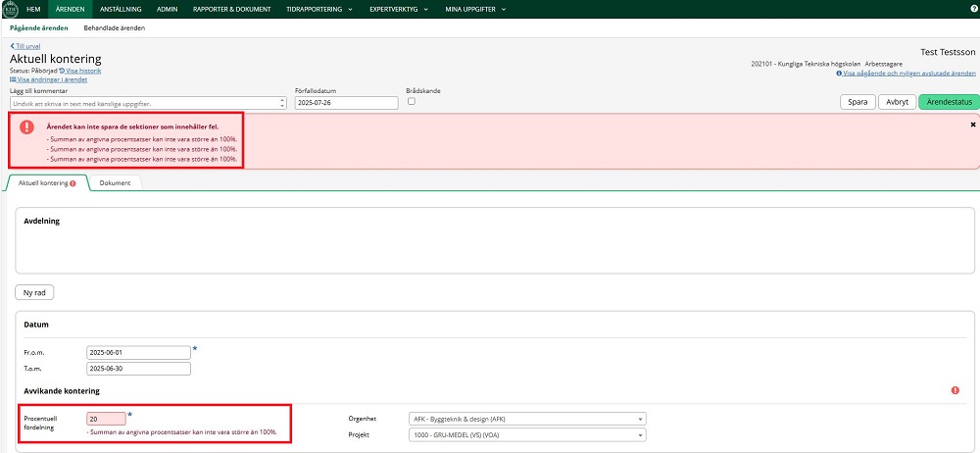Go back via Till urval link
980x453 pixels.
(x=25, y=46)
